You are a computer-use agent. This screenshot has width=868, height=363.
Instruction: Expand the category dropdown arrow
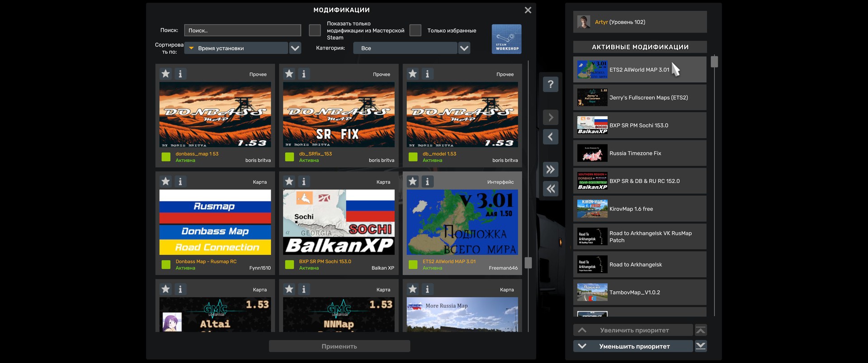click(464, 48)
